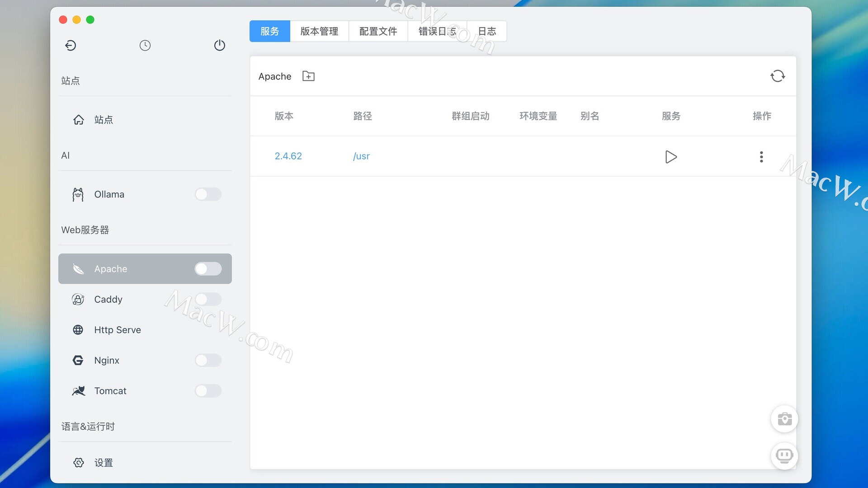Select Ollama in the sidebar
The height and width of the screenshot is (488, 868).
145,194
